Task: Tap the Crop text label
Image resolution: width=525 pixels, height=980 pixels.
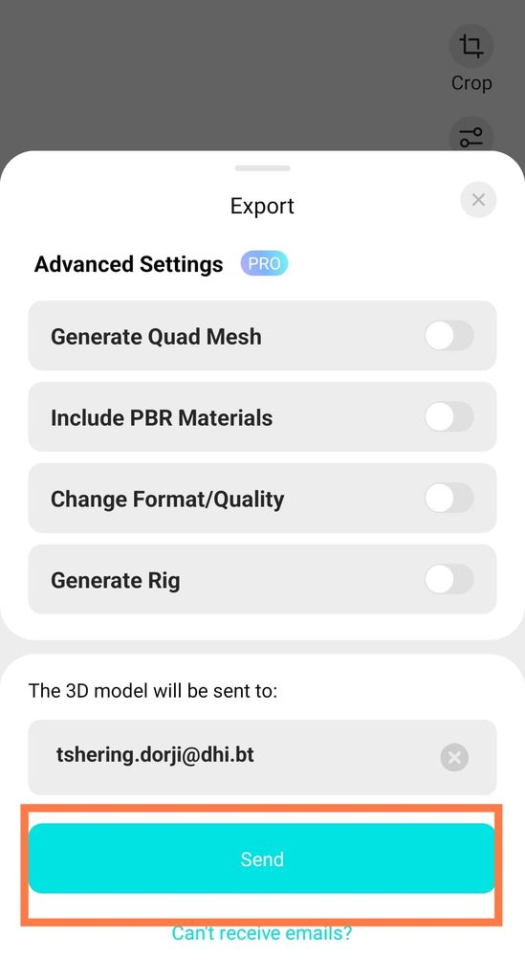Action: click(x=471, y=83)
